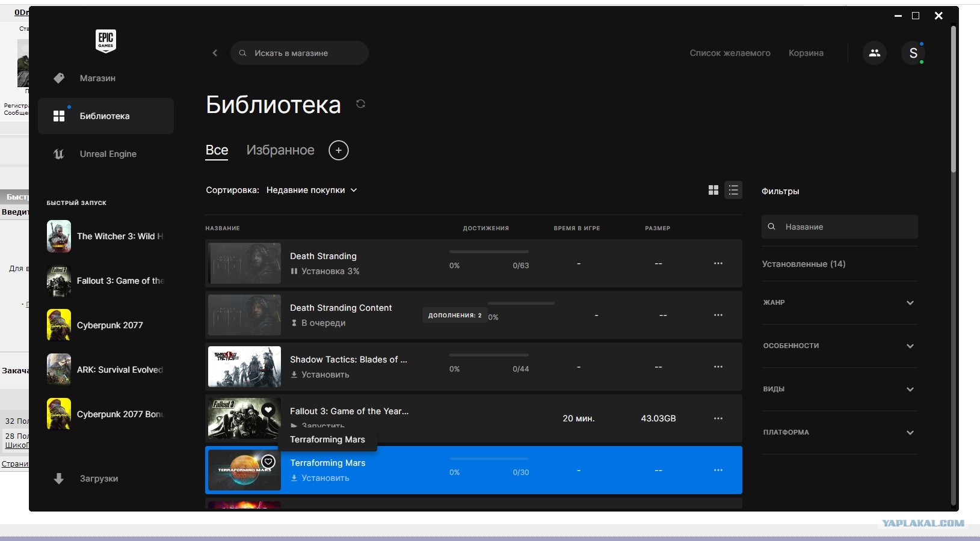Image resolution: width=980 pixels, height=541 pixels.
Task: Open options menu for Death Stranding
Action: (x=718, y=263)
